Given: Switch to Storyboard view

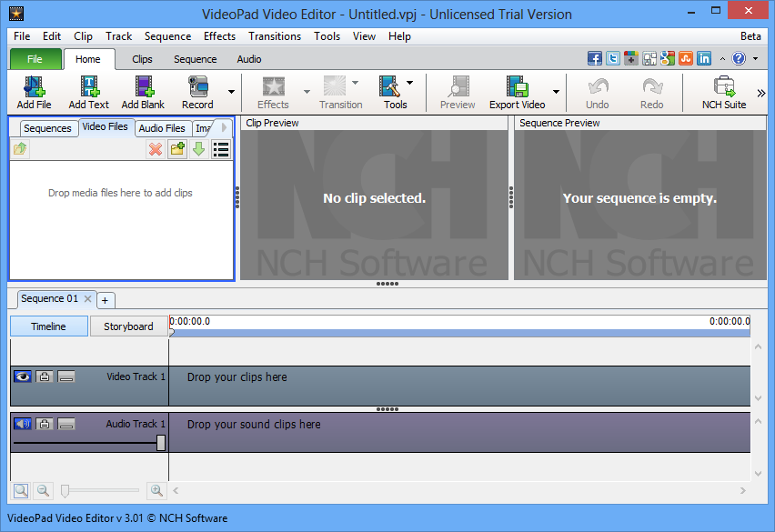Looking at the screenshot, I should pyautogui.click(x=129, y=326).
